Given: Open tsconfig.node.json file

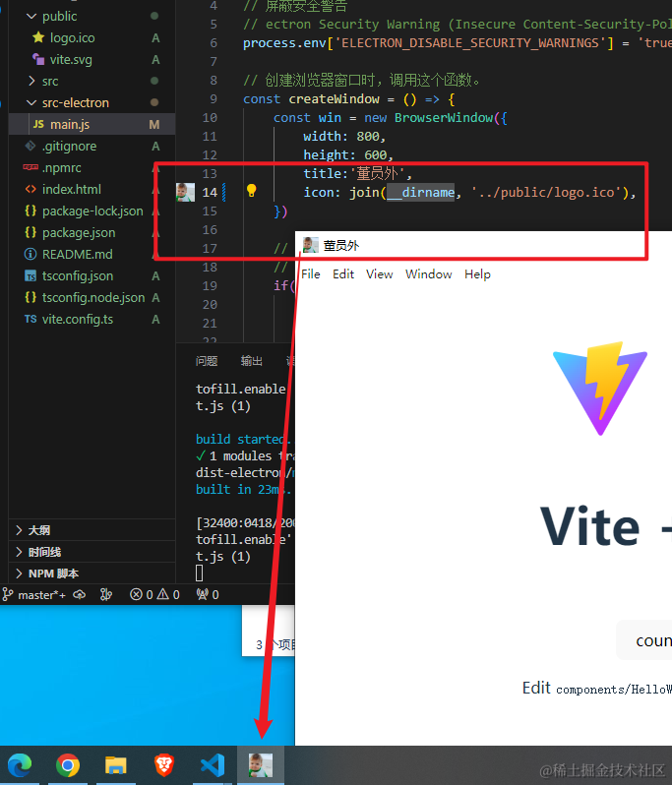Looking at the screenshot, I should [x=93, y=297].
